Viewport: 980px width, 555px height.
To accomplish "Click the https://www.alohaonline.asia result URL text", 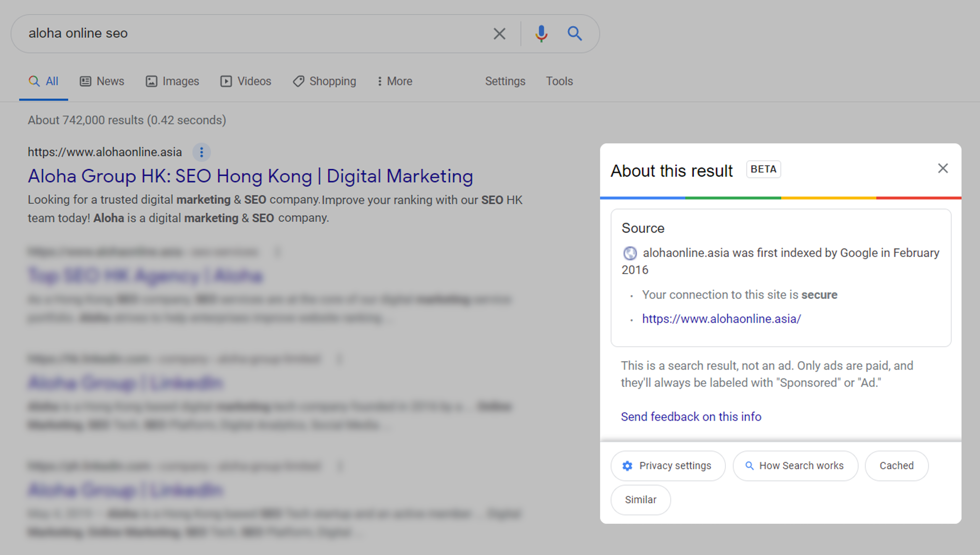I will (x=105, y=152).
